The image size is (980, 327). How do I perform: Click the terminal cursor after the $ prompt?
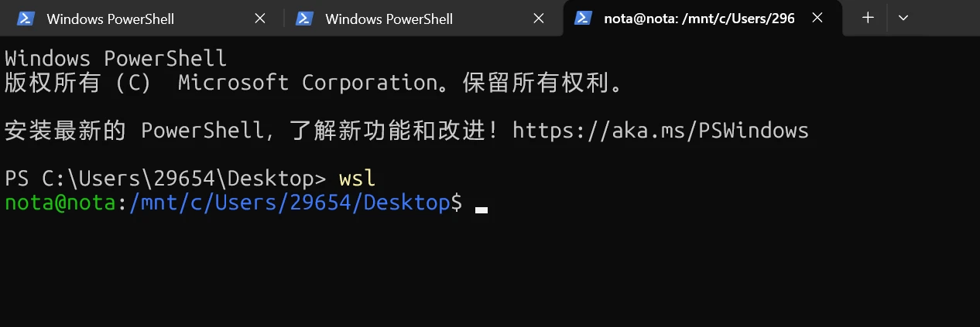(x=481, y=207)
